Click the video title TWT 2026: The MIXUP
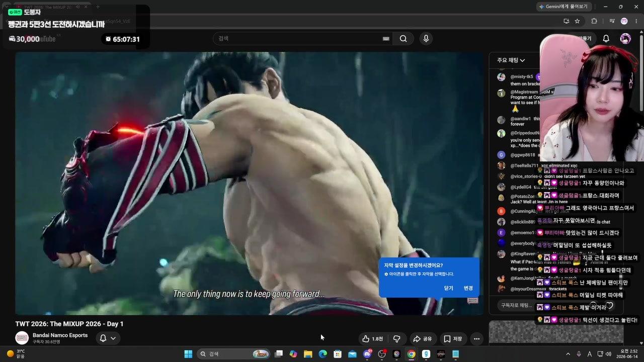This screenshot has width=644, height=362. click(69, 324)
